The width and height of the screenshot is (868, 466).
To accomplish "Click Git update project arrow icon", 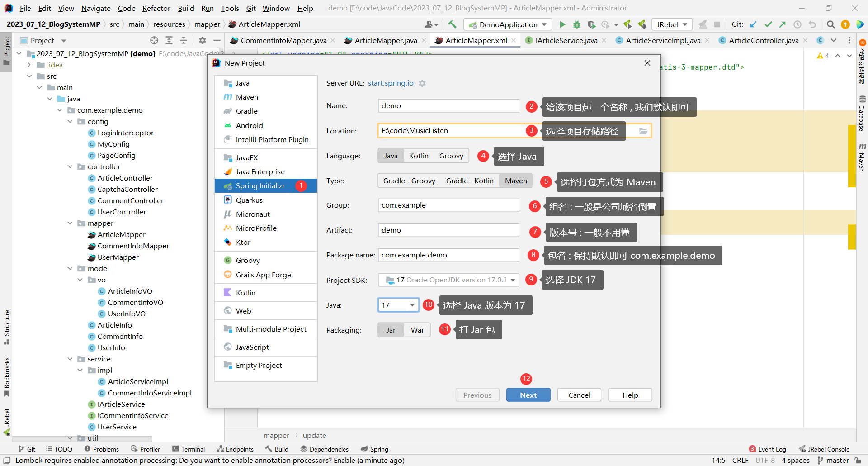I will (753, 24).
